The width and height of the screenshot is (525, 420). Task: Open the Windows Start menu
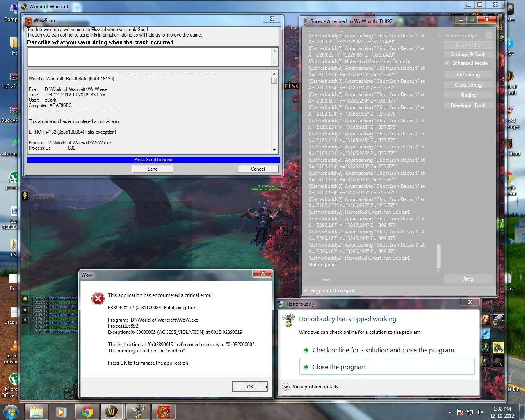(11, 412)
